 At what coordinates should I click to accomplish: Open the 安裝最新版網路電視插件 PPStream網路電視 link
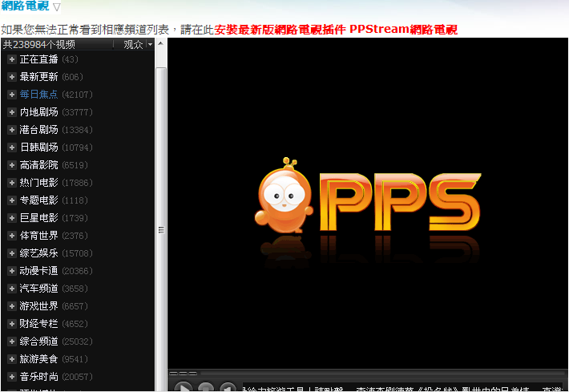pyautogui.click(x=336, y=30)
